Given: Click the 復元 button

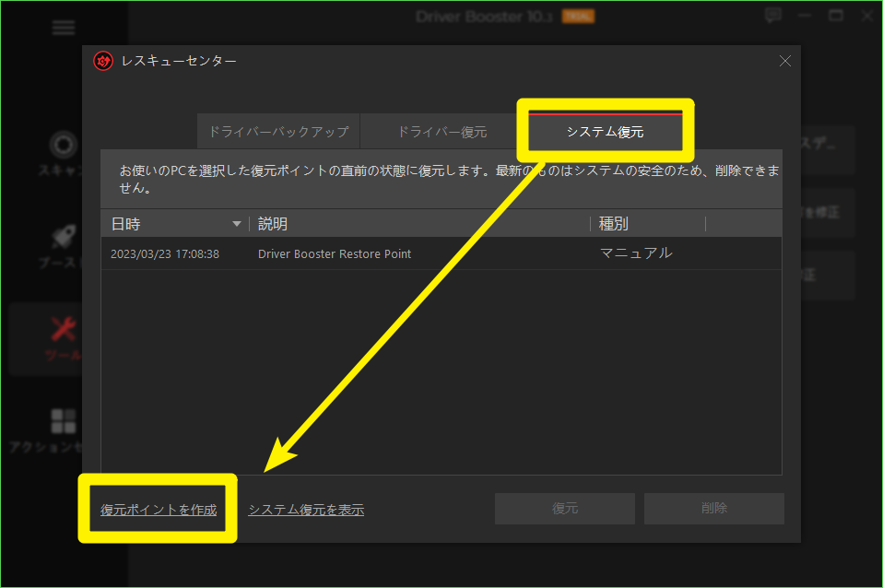Looking at the screenshot, I should (565, 509).
